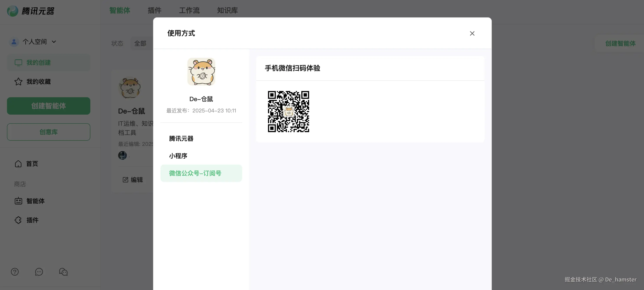The width and height of the screenshot is (644, 290).
Task: Click the De-仓鼠 name in the dialog
Action: click(201, 99)
